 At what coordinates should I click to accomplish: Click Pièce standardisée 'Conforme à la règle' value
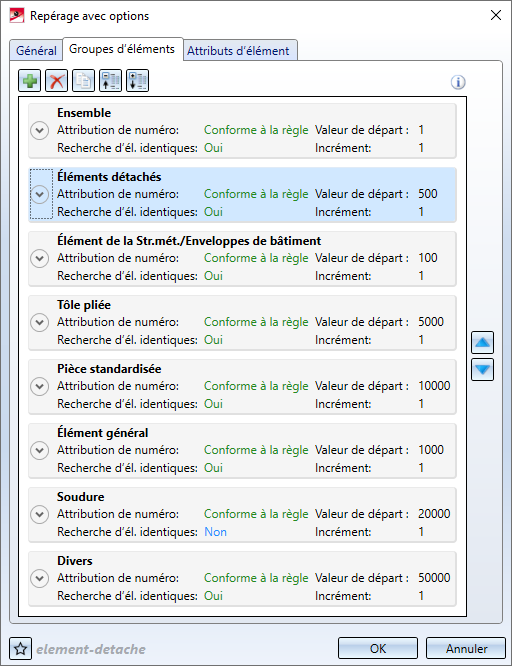(x=256, y=386)
